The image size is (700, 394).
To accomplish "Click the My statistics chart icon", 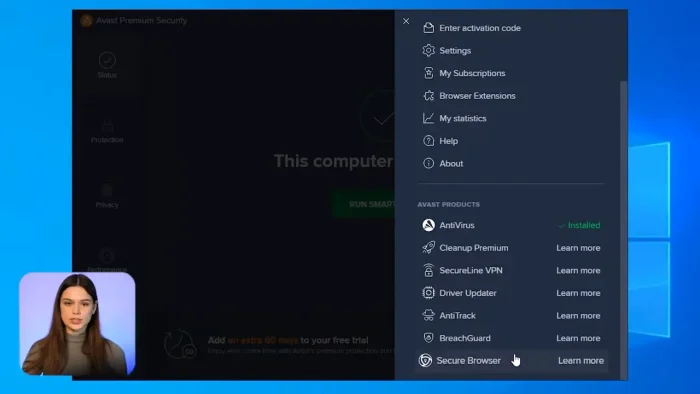I will point(429,118).
